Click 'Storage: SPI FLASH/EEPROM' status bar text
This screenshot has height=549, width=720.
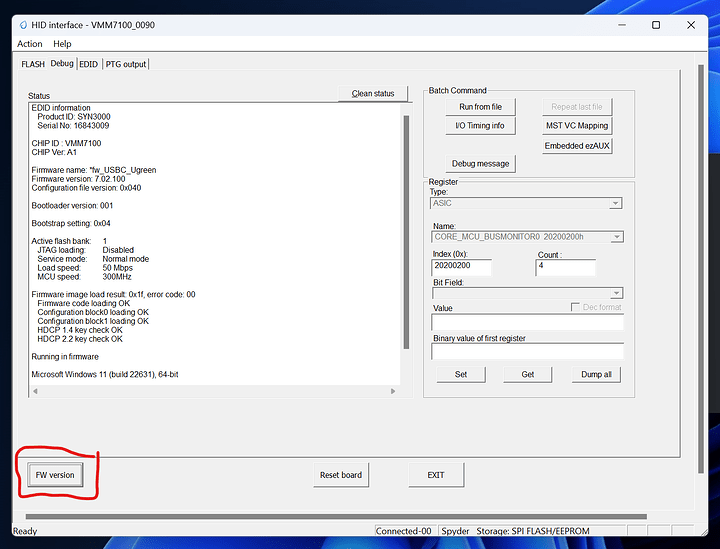tap(533, 531)
